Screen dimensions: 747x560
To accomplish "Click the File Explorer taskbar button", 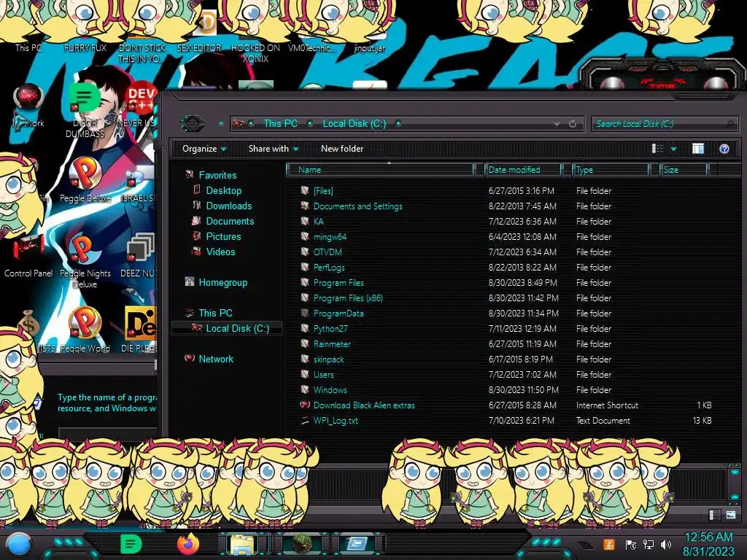I will (242, 544).
